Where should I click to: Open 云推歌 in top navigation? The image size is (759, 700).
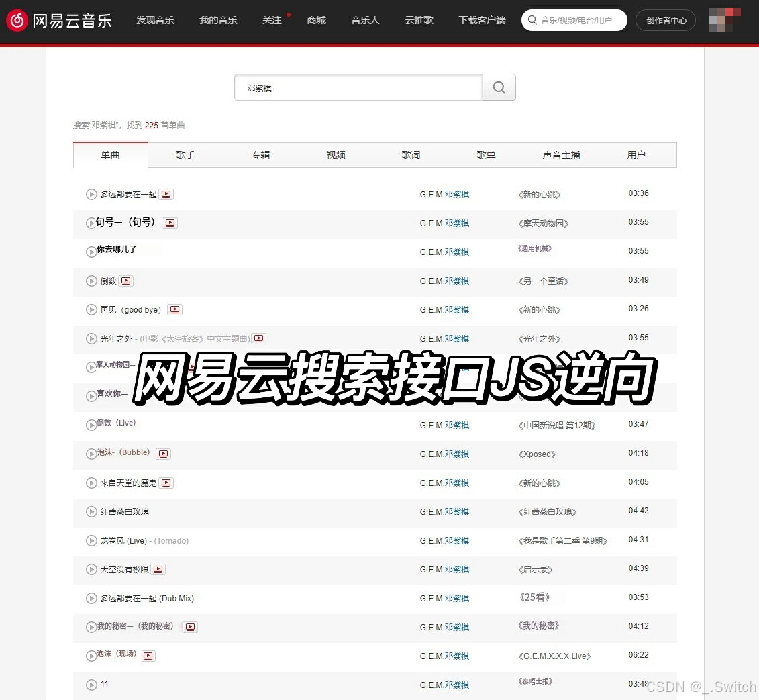click(419, 20)
